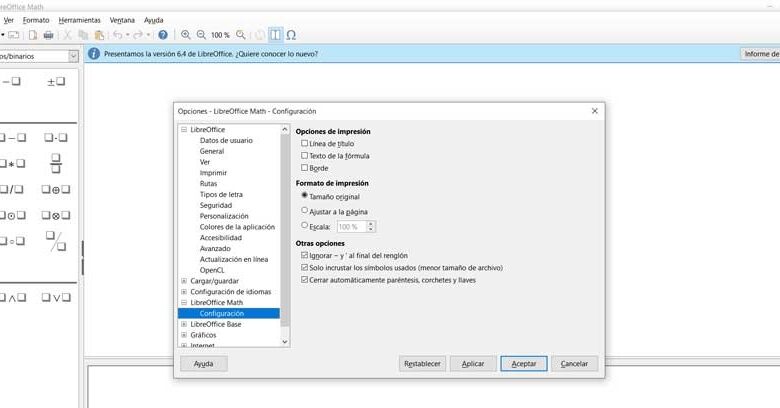Insert the concatenate small circle element
Viewport: 780px width, 408px height.
click(12, 241)
